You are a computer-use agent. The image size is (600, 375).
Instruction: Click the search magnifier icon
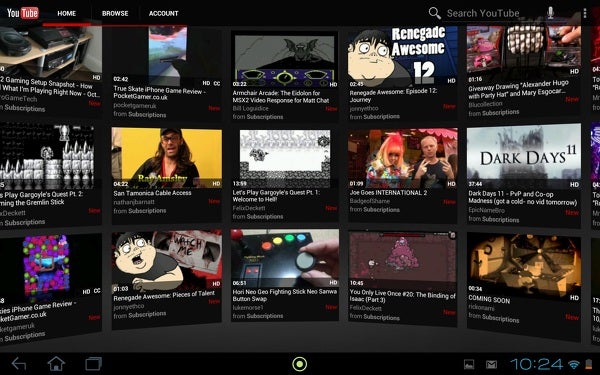click(434, 13)
